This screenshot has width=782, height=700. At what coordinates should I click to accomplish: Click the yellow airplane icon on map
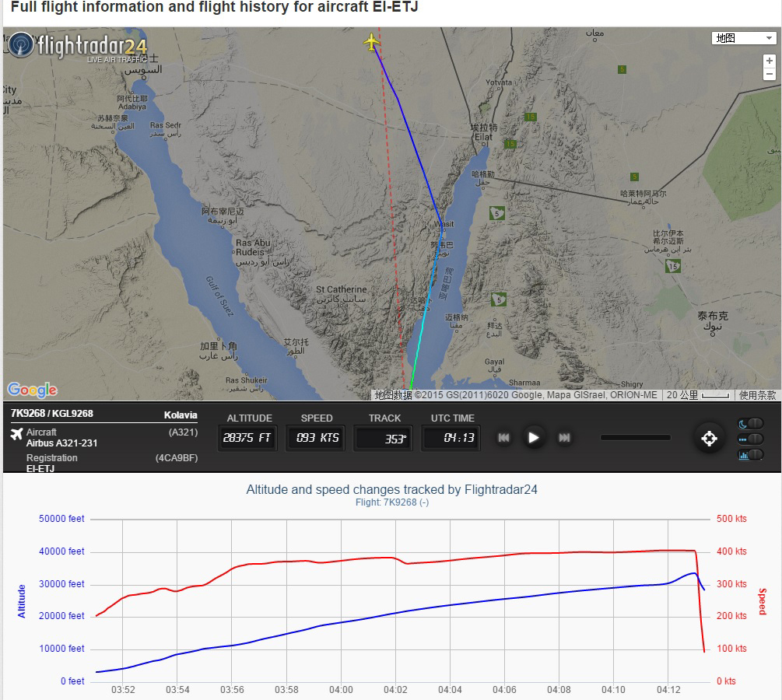tap(371, 41)
